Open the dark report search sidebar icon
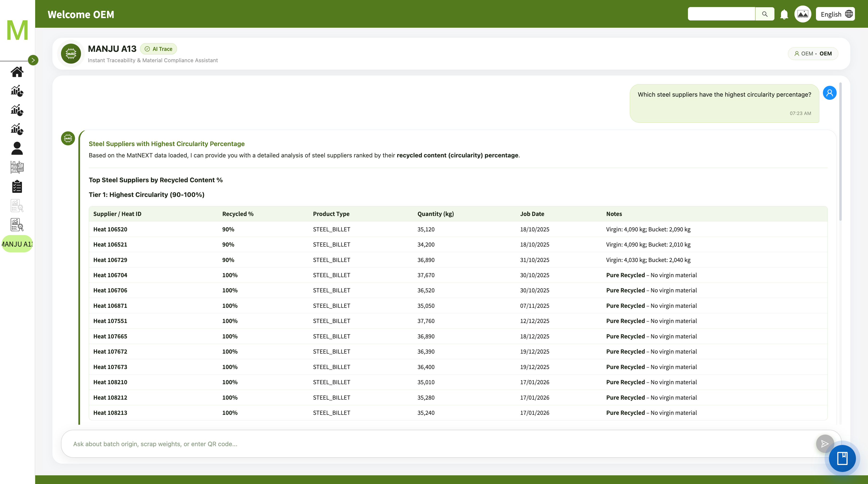The height and width of the screenshot is (484, 868). [17, 225]
